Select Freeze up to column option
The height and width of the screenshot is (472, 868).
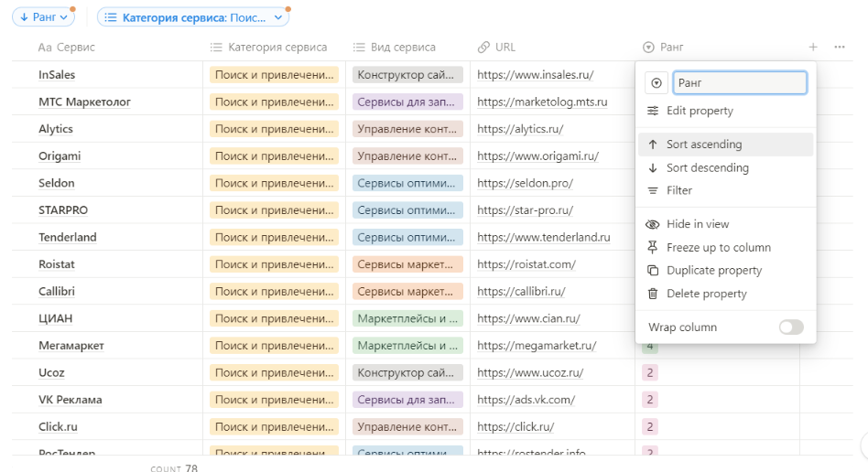(726, 247)
